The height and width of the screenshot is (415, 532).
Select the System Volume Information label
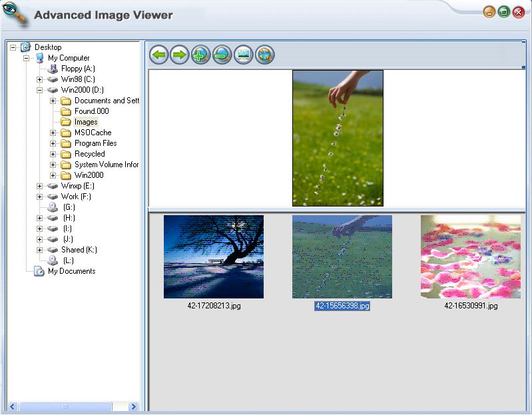(x=107, y=165)
